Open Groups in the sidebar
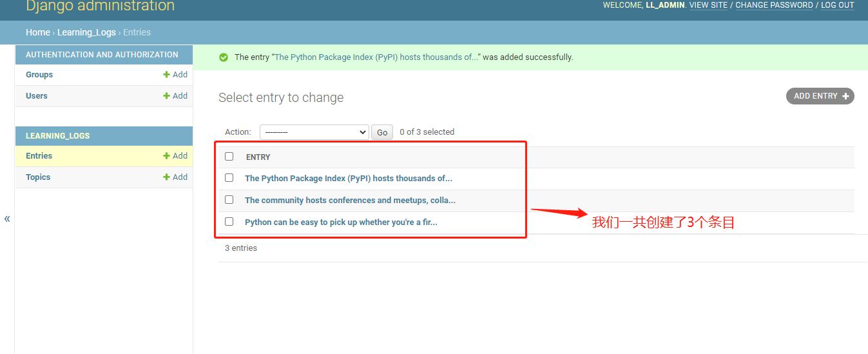 pos(39,75)
